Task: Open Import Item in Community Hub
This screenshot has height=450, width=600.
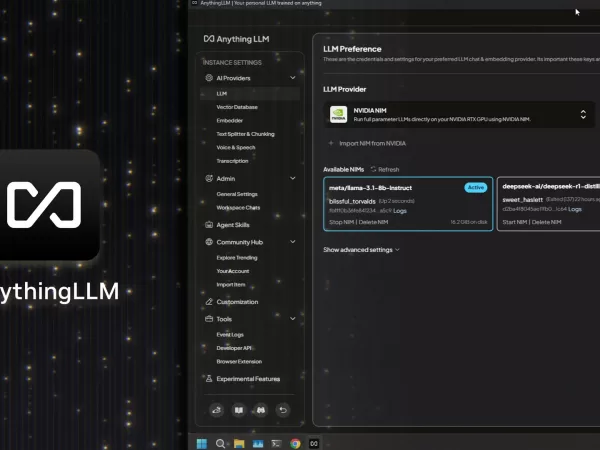Action: [x=231, y=284]
